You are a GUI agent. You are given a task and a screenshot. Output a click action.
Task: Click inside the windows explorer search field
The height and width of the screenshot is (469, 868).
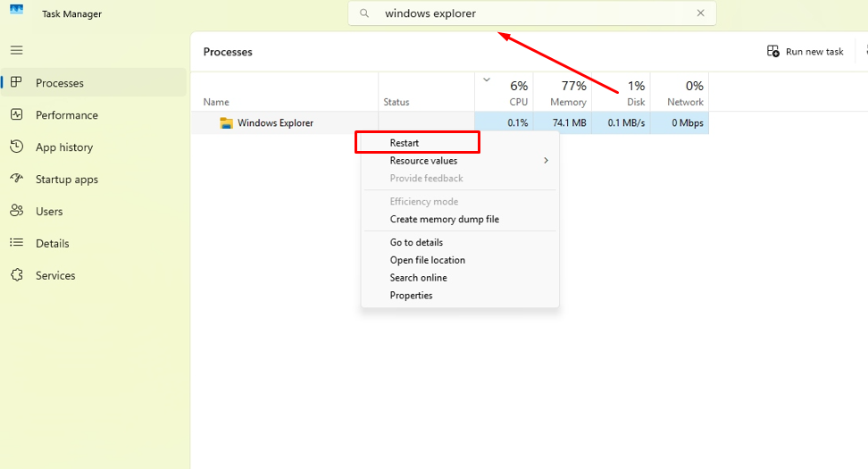[532, 13]
